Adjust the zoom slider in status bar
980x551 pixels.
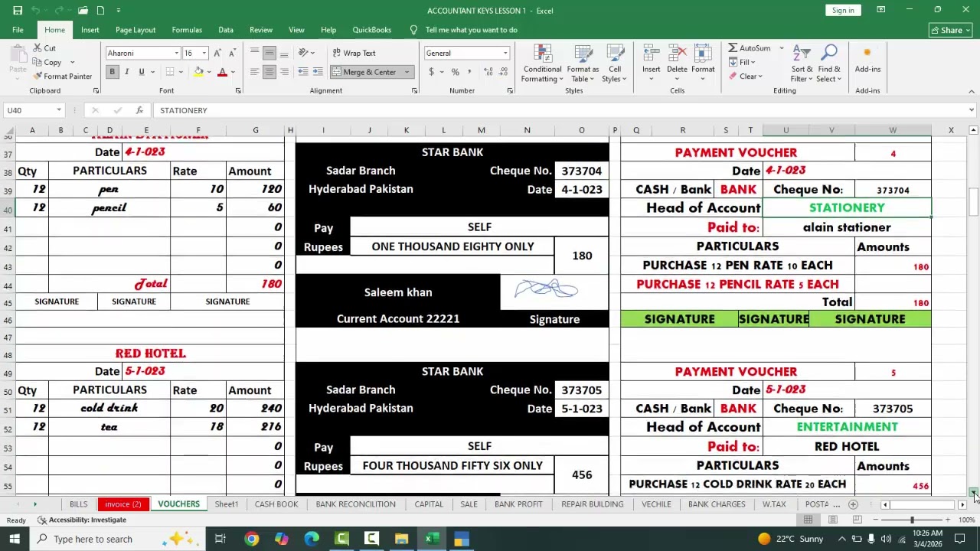tap(912, 520)
